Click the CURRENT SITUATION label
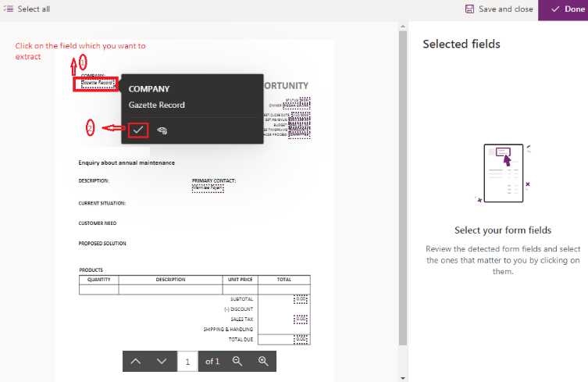 coord(102,203)
